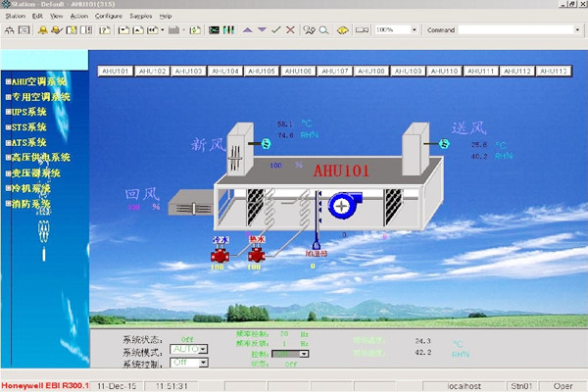Screen dimensions: 588x392
Task: Open the Action menu
Action: [x=78, y=17]
